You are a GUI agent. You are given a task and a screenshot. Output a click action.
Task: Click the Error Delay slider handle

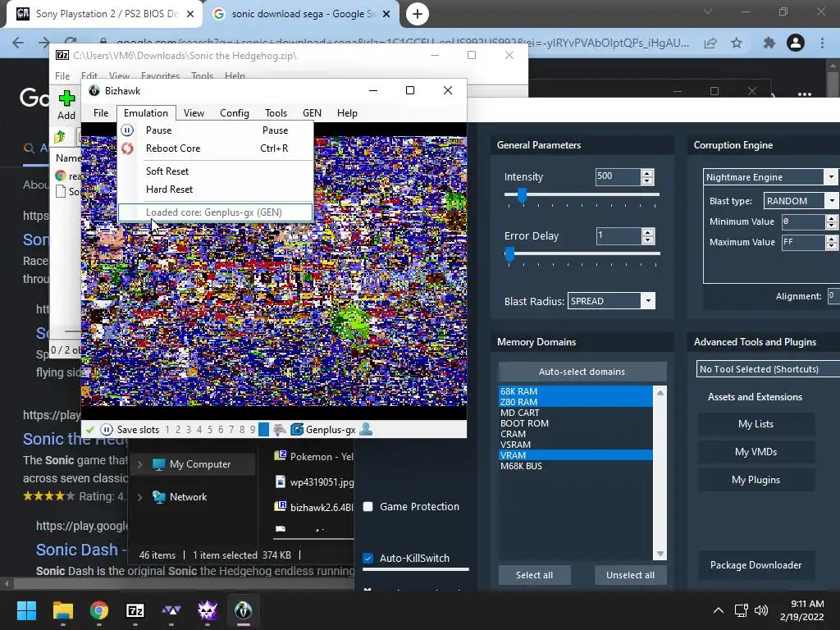[x=509, y=254]
